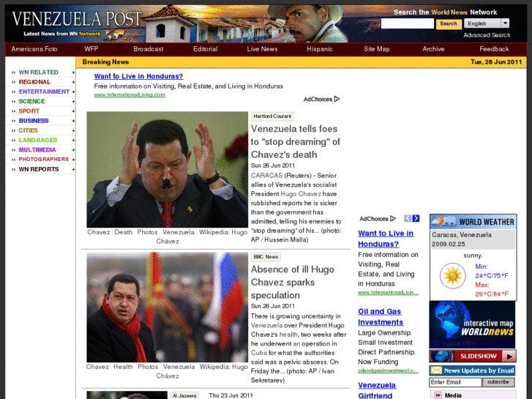Click the world map logo under Venezuela Post
This screenshot has width=532, height=399.
tap(115, 34)
